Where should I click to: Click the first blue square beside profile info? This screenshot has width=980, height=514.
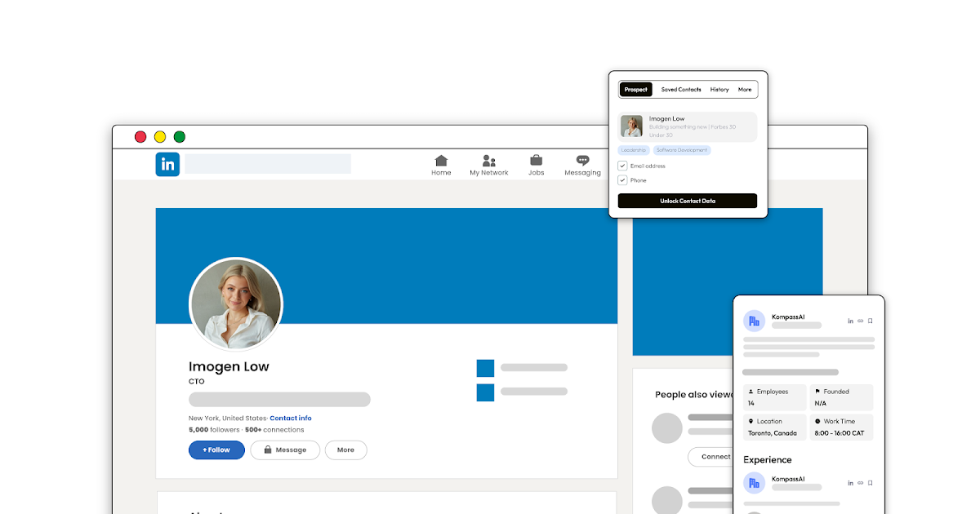coord(485,368)
